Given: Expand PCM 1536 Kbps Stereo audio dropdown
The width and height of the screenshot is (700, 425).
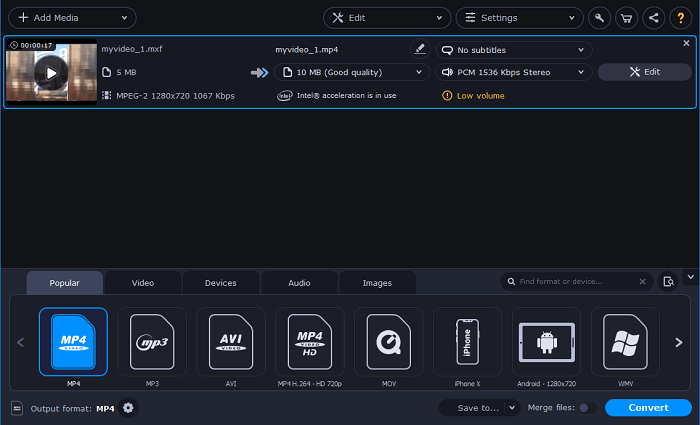Looking at the screenshot, I should click(x=513, y=72).
